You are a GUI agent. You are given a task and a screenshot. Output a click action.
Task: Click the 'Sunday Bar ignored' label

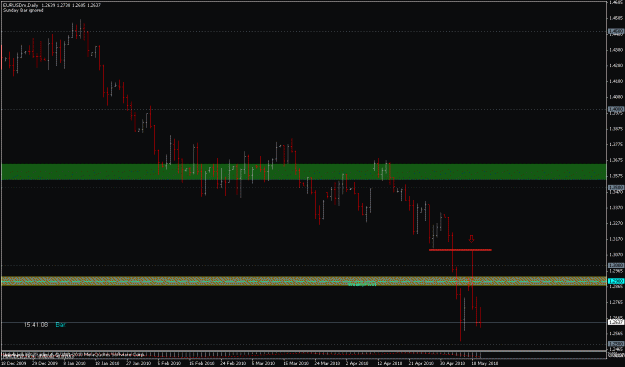pos(23,10)
